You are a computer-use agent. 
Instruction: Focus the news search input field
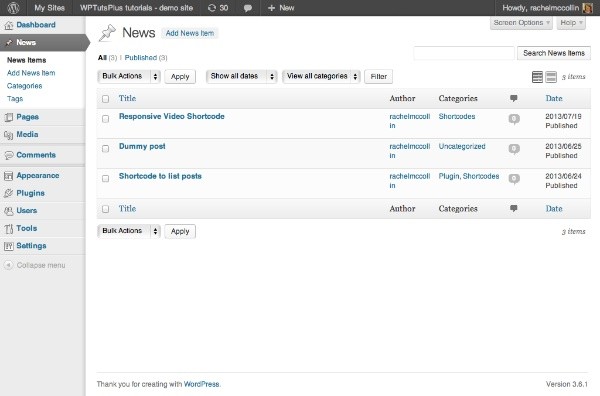pyautogui.click(x=464, y=53)
